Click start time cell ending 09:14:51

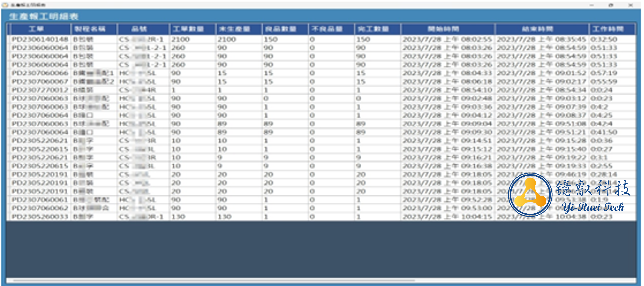[x=448, y=141]
